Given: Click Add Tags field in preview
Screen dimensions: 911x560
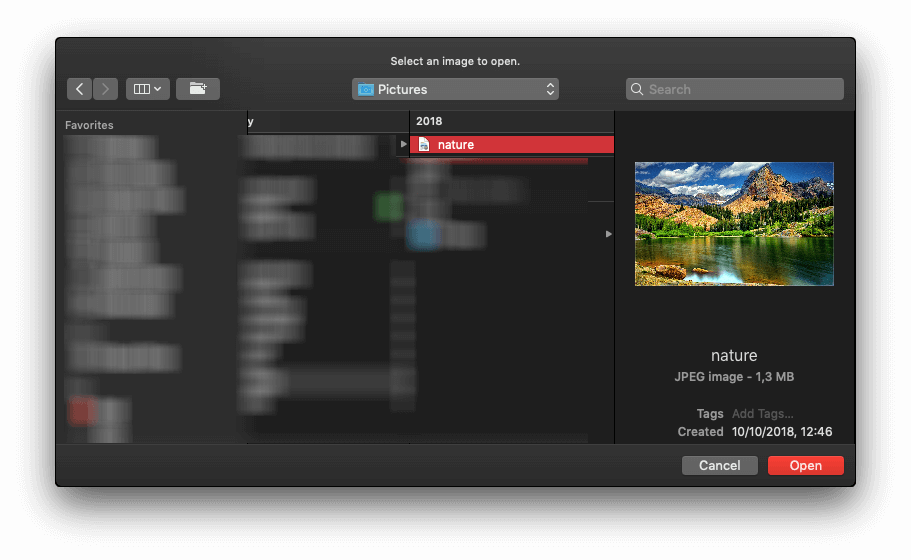Looking at the screenshot, I should pyautogui.click(x=762, y=414).
